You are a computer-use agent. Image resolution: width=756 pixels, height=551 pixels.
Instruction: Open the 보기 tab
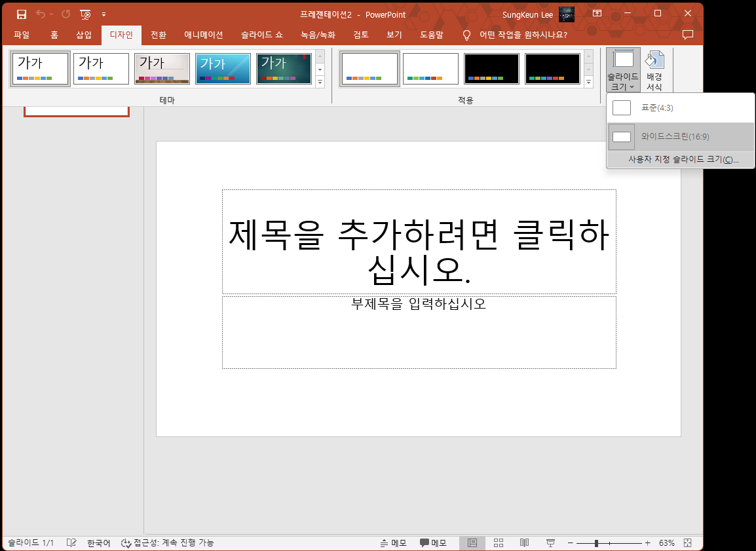coord(394,35)
